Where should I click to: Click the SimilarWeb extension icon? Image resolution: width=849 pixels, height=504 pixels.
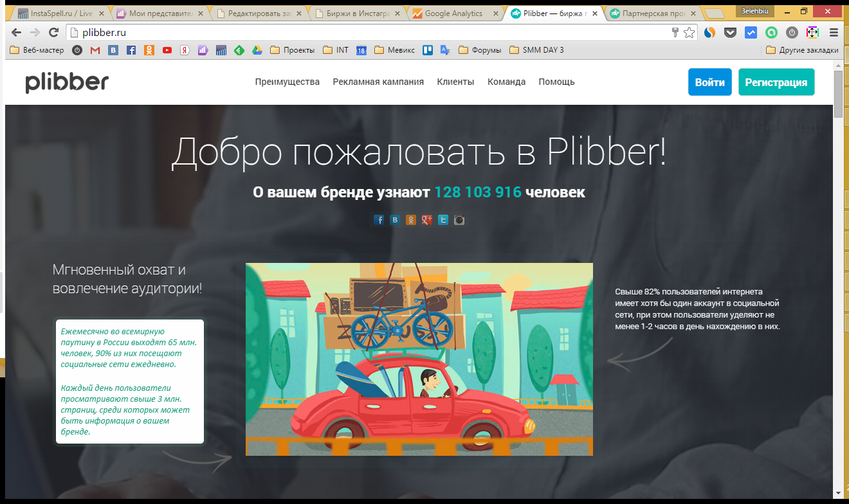click(x=709, y=32)
